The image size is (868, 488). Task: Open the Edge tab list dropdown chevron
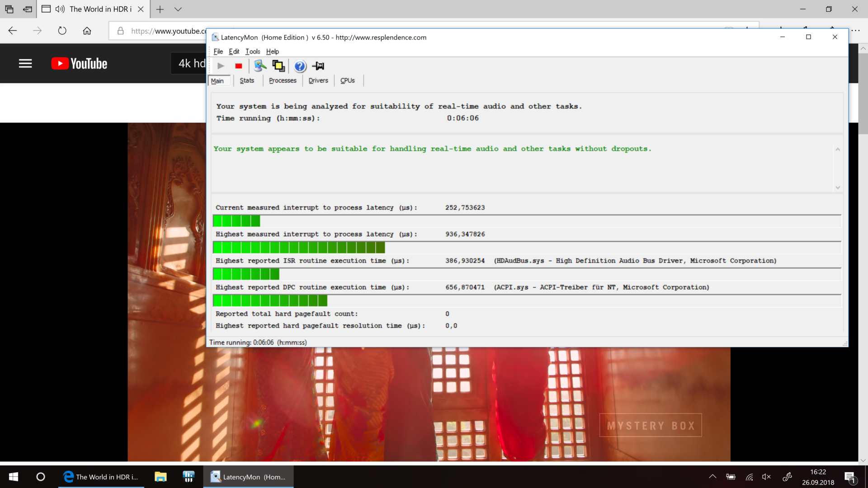[x=178, y=9]
